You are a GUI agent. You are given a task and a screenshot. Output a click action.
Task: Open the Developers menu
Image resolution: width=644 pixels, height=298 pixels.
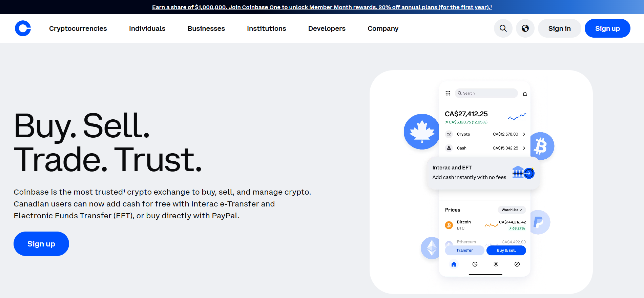tap(327, 28)
